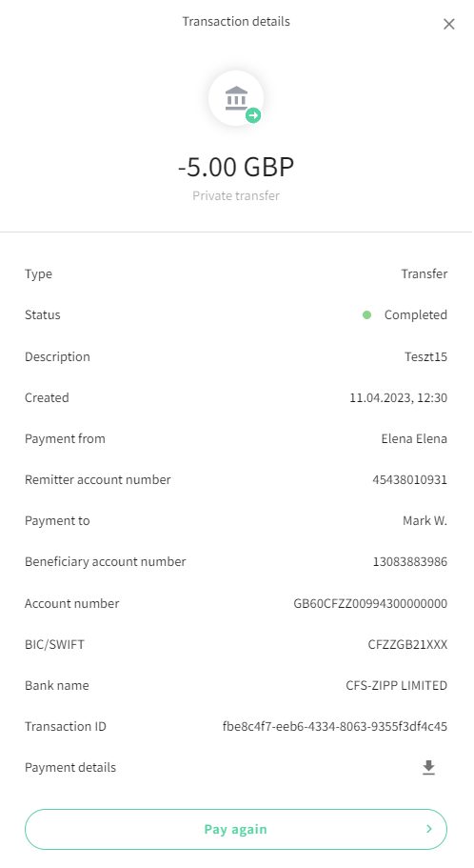Click the created date 11.04.2023, 12:30
The image size is (474, 868).
click(398, 397)
